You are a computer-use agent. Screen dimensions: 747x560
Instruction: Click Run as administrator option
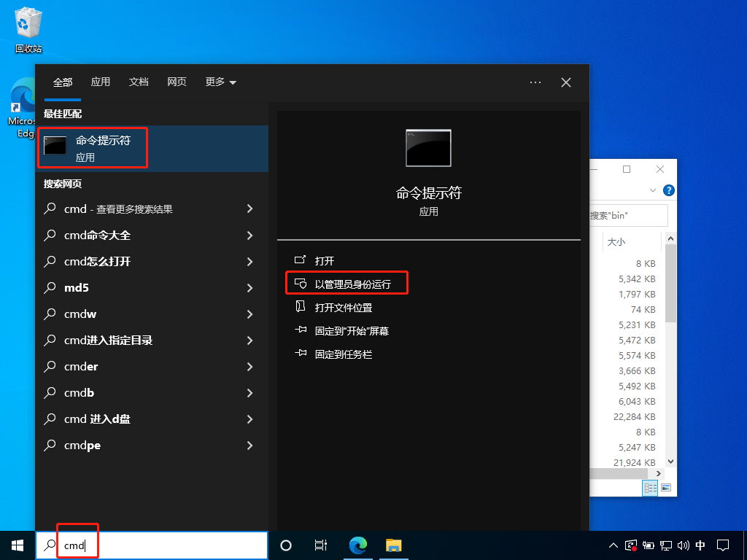(x=352, y=284)
